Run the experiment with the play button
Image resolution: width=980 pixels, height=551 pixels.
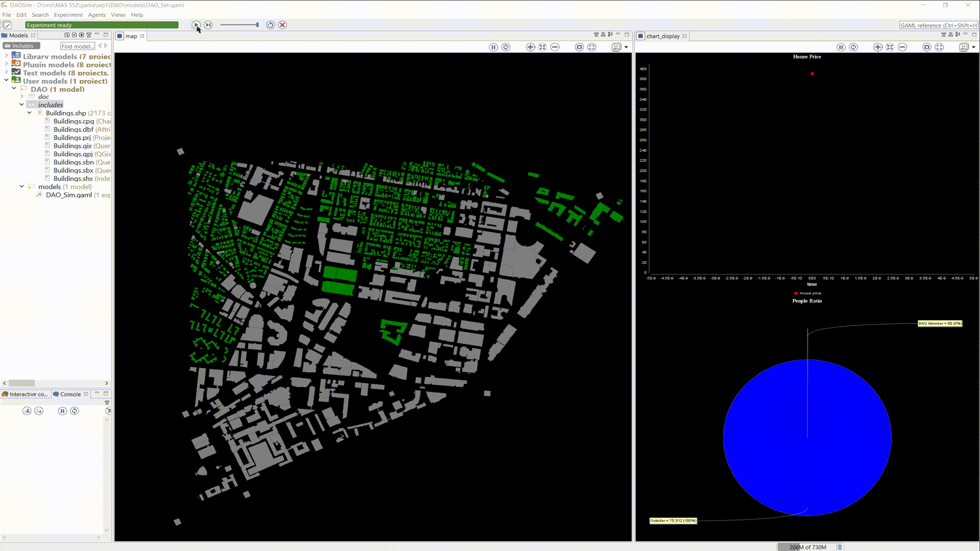click(196, 25)
